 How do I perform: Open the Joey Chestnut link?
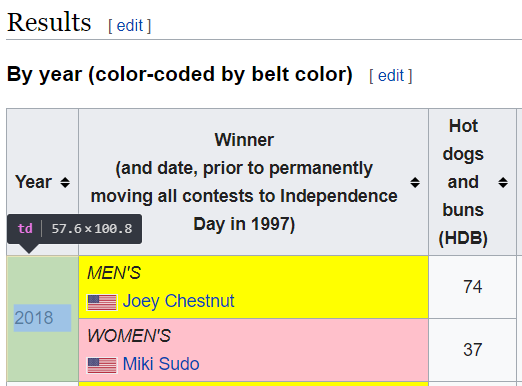click(178, 301)
